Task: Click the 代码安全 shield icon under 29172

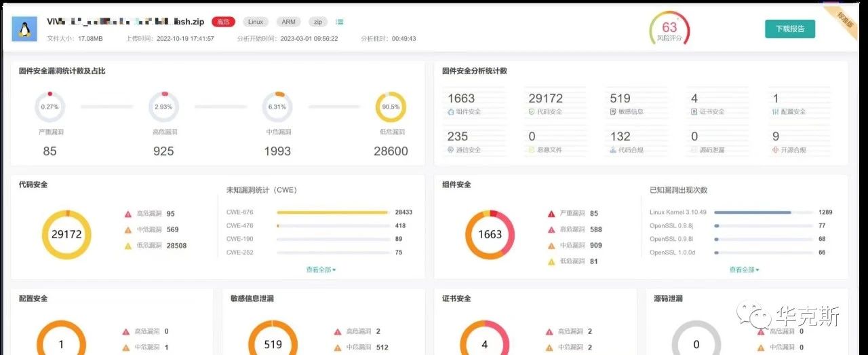Action: 532,111
